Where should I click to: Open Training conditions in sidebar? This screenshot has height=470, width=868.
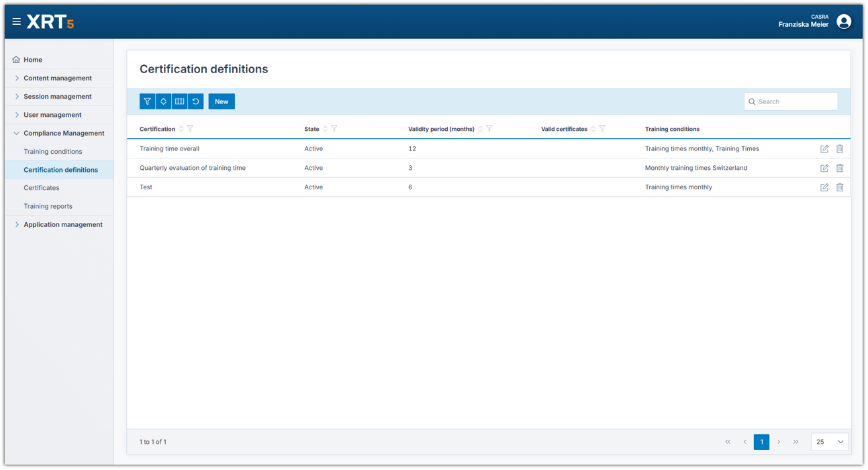53,152
